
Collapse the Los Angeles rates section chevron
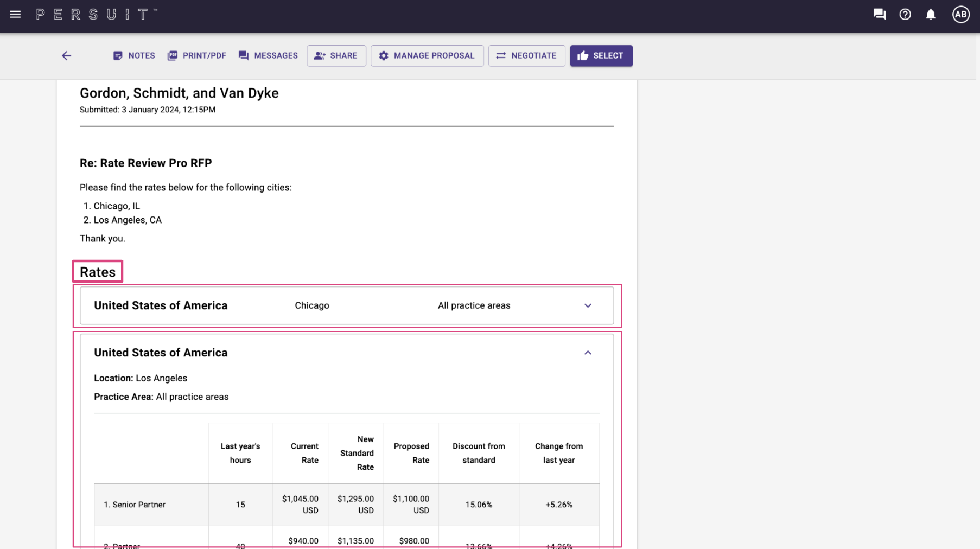pyautogui.click(x=588, y=353)
